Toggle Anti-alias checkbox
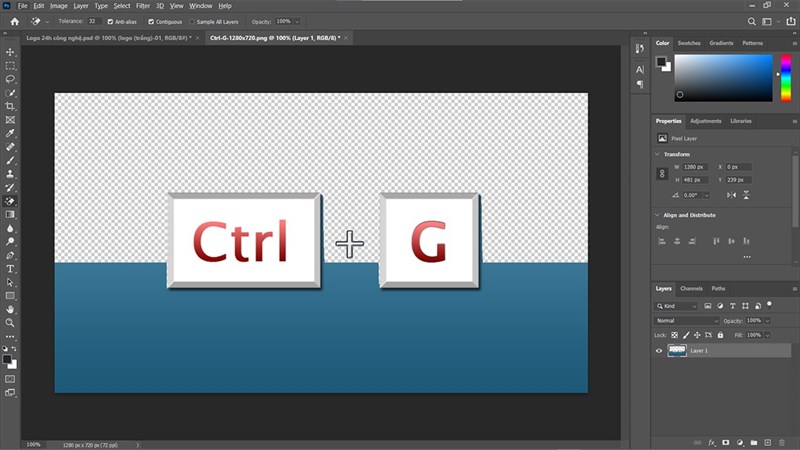Screen dimensions: 800x450 110,22
